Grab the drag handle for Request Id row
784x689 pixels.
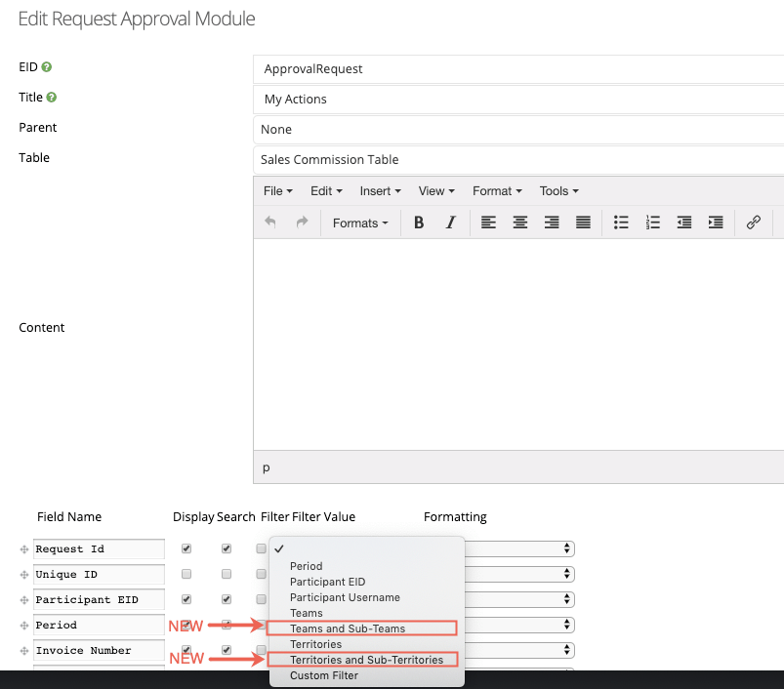click(24, 549)
